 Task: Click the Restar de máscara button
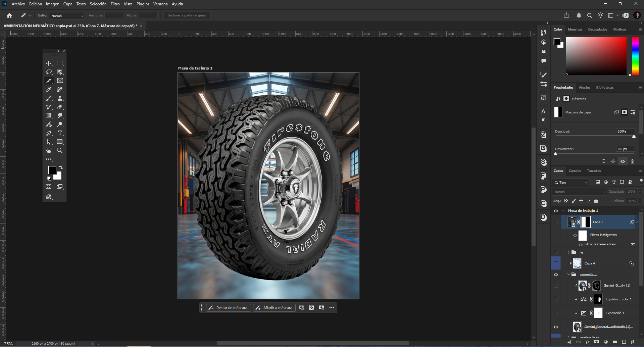pos(228,308)
